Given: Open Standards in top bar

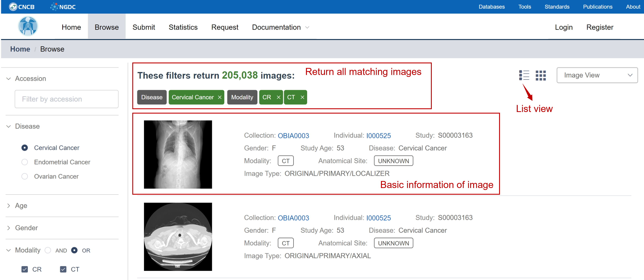Looking at the screenshot, I should click(557, 7).
